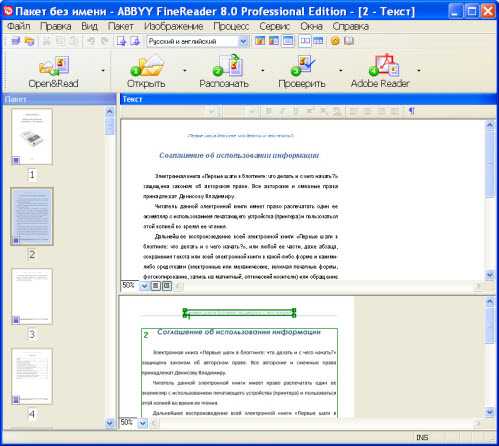Click the green selected block in the image
This screenshot has height=446, width=499.
[239, 313]
